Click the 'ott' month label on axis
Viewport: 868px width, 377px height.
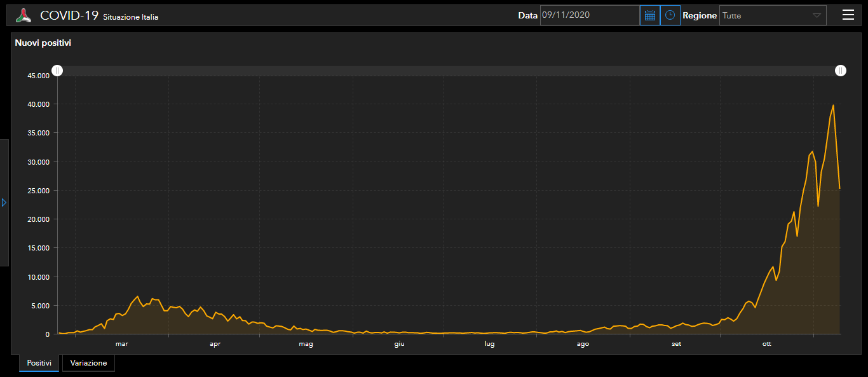(767, 344)
